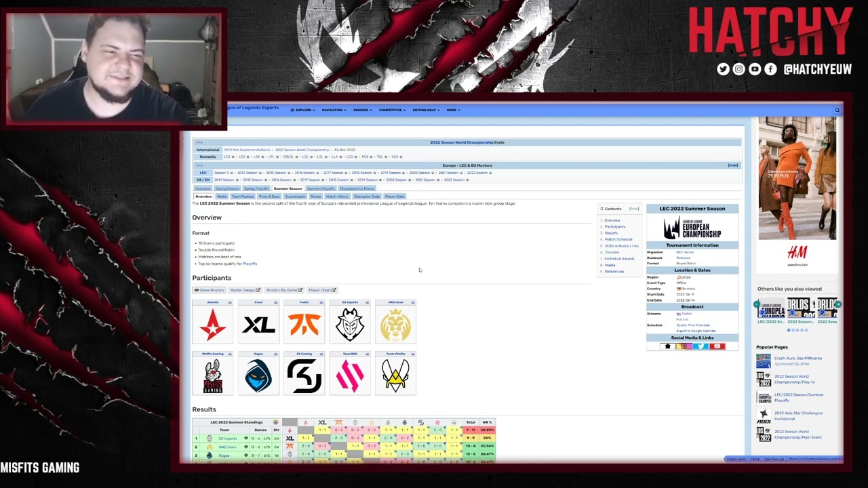
Task: Click the color wheel icon in standings header
Action: [x=275, y=422]
